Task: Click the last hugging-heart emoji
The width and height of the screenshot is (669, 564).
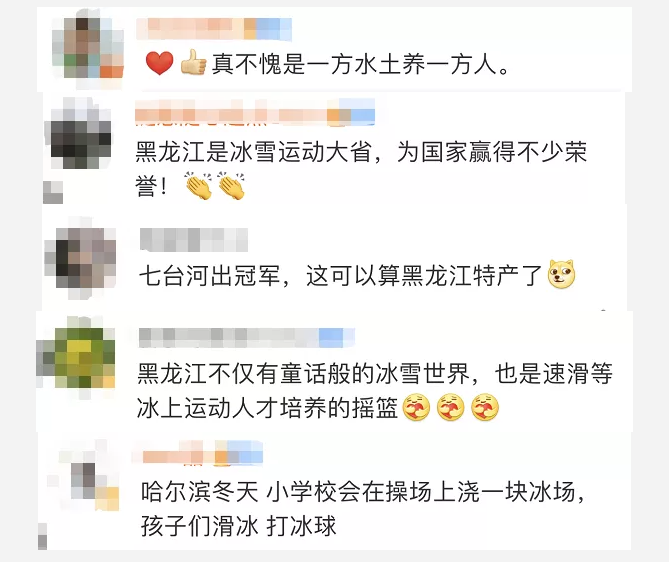Action: (x=485, y=407)
